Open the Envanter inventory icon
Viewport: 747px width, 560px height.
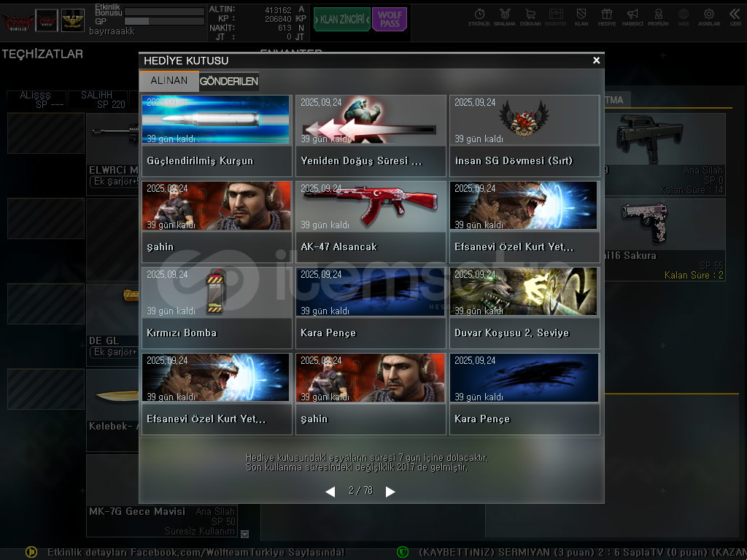[x=555, y=17]
